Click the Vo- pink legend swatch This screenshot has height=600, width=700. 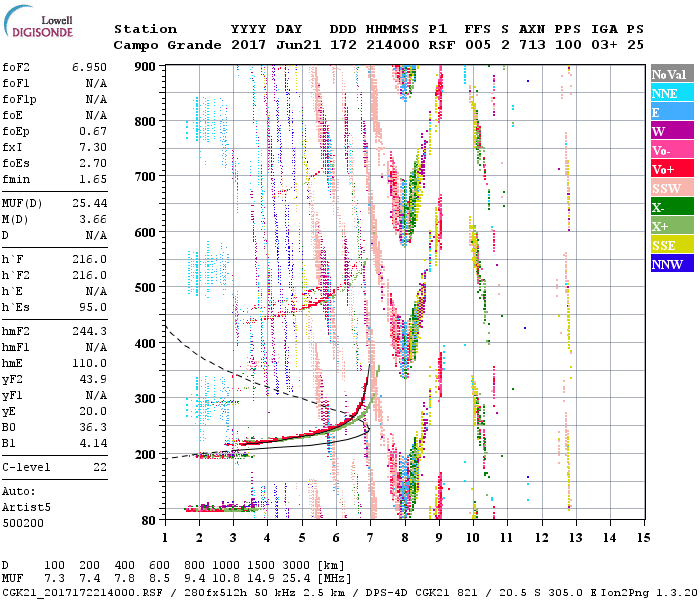tap(672, 150)
